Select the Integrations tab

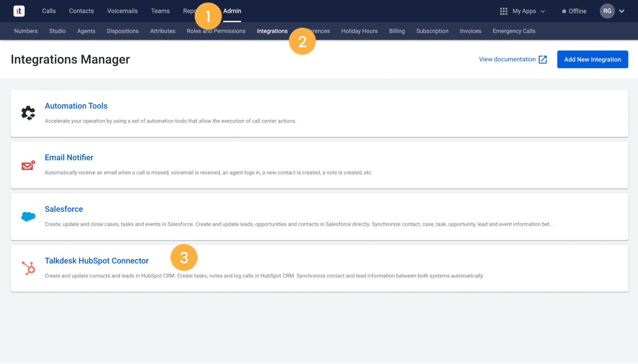click(x=272, y=31)
